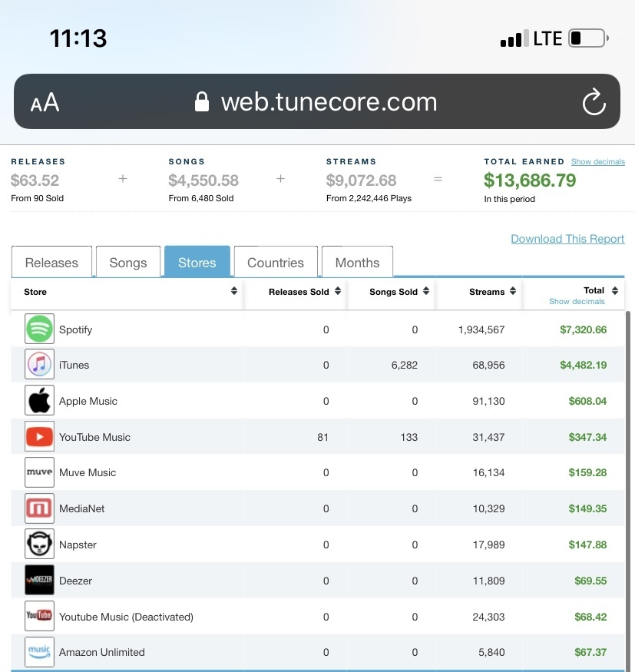
Task: Tap the cellular signal bars
Action: coord(514,38)
